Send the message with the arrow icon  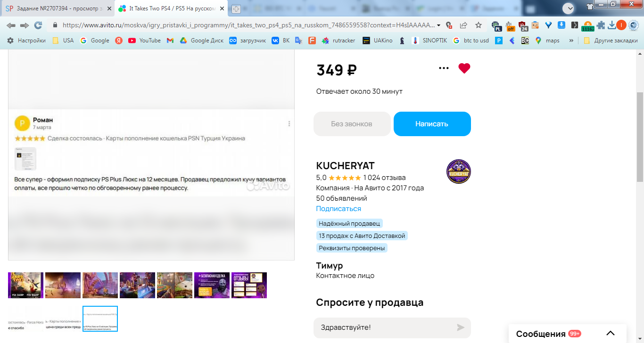pos(461,327)
